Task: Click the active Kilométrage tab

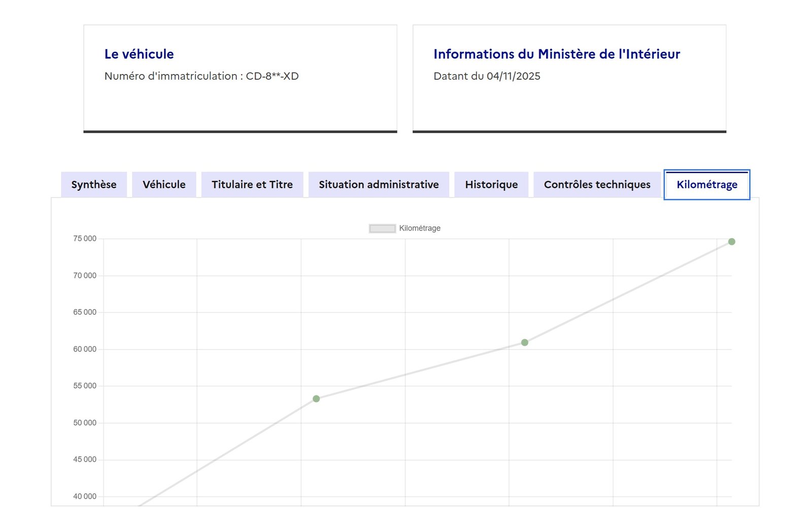Action: pyautogui.click(x=706, y=185)
